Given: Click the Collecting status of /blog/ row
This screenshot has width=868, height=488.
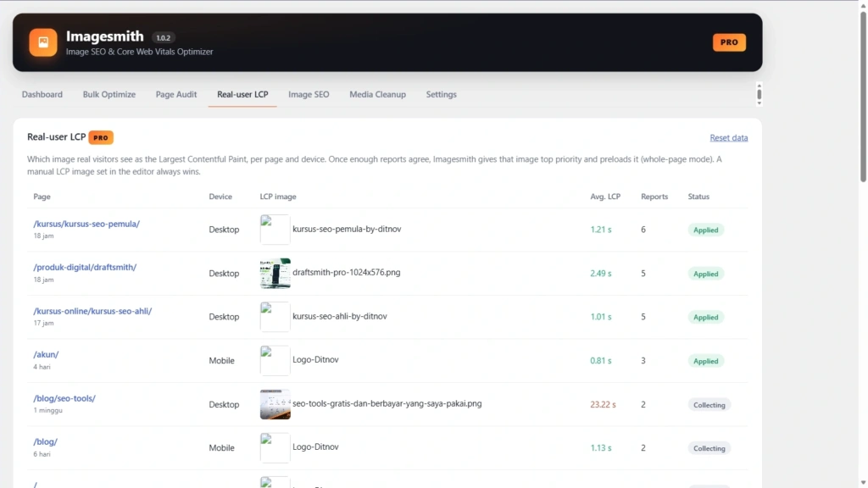Looking at the screenshot, I should [709, 449].
